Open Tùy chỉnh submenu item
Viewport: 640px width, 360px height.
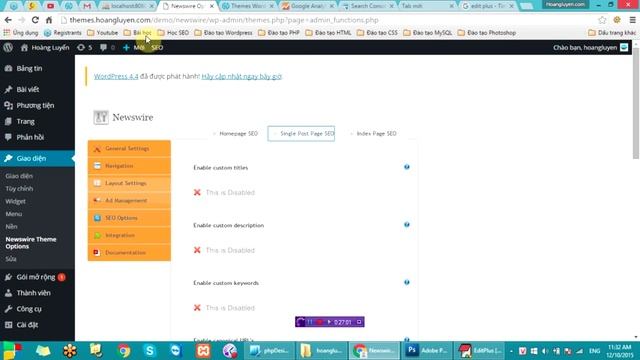pos(19,189)
